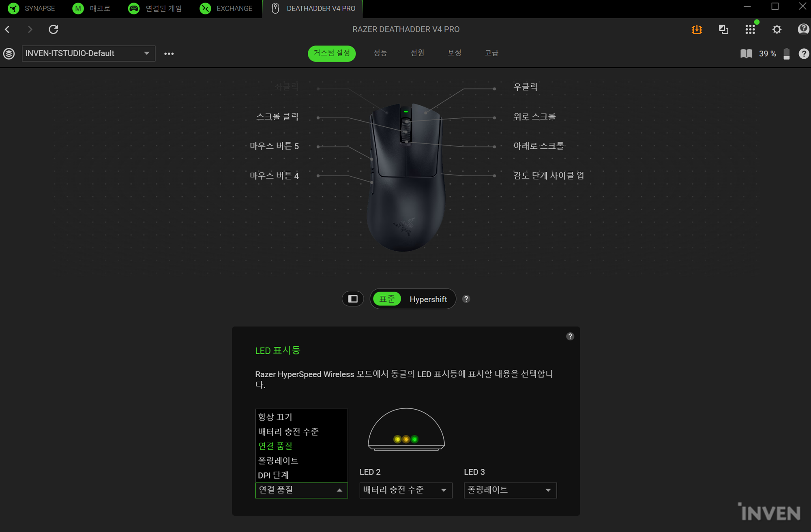Switch to the EXCHANGE tab
Viewport: 811px width, 532px height.
pos(226,9)
